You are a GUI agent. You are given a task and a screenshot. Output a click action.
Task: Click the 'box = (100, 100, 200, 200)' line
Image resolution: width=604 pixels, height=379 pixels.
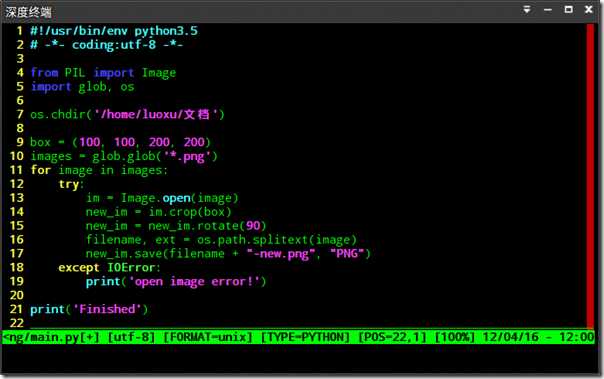121,142
